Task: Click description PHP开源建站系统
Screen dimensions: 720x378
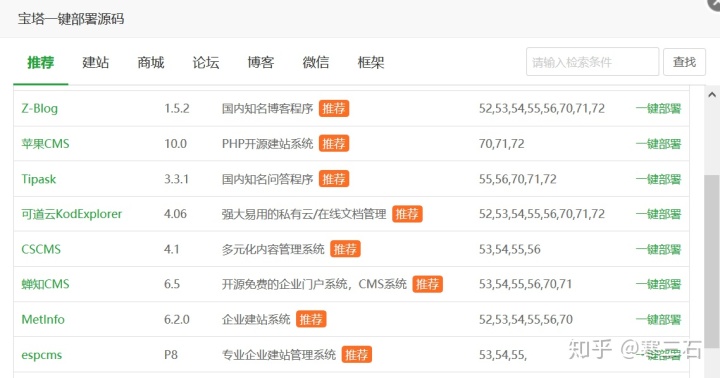Action: 267,144
